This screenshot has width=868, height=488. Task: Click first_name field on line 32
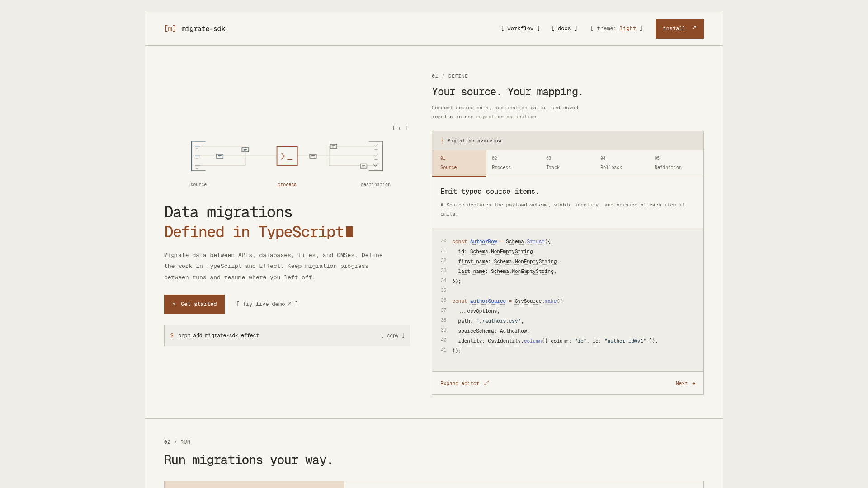click(473, 262)
